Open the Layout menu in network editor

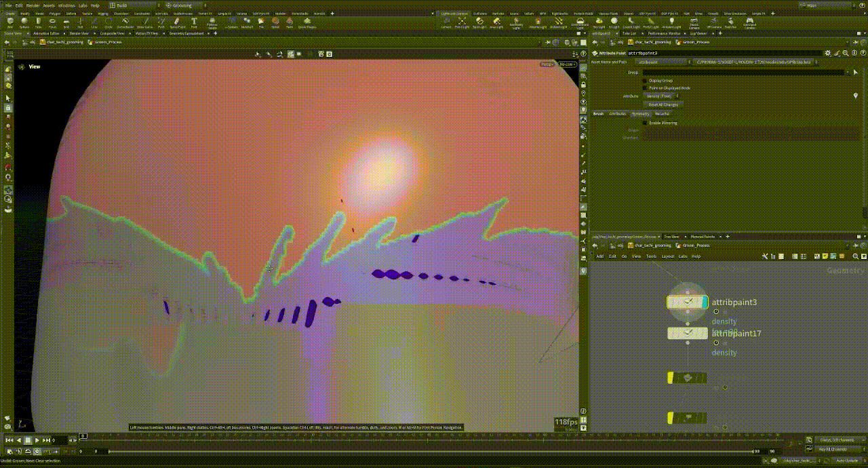pos(668,256)
